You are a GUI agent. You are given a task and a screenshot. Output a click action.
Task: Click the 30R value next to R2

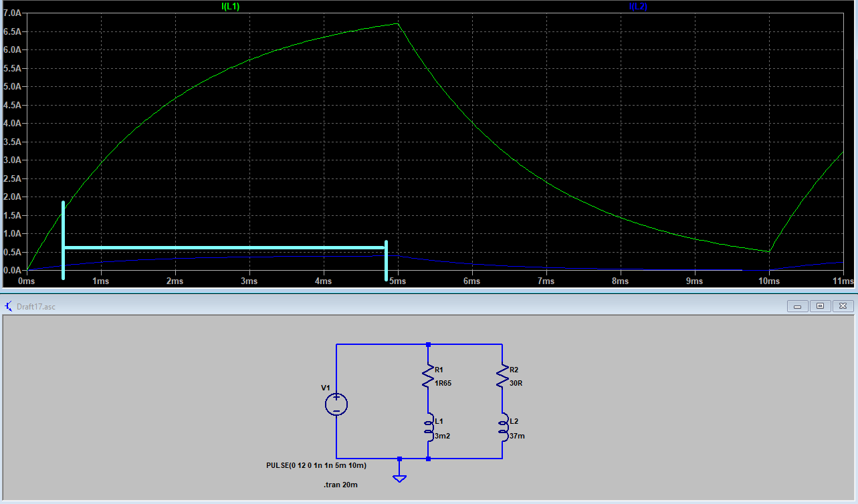(516, 384)
